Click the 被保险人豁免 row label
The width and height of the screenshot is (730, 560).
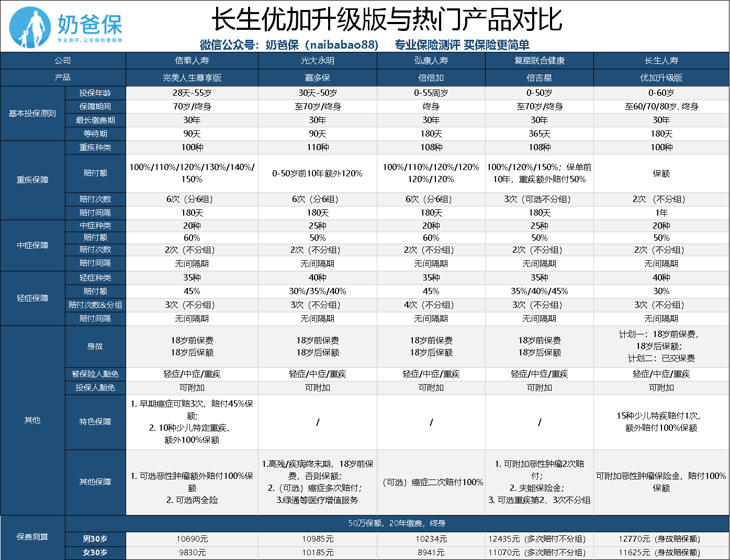[95, 374]
